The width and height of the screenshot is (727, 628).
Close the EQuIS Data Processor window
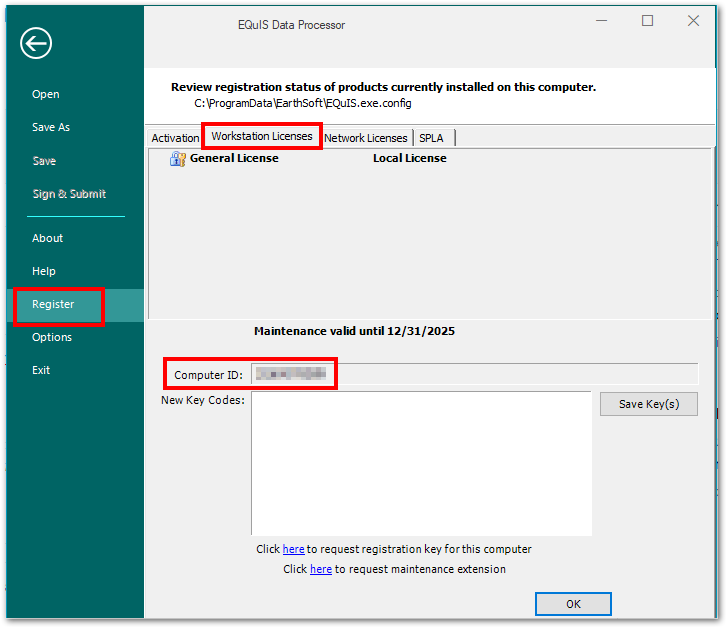pyautogui.click(x=693, y=21)
